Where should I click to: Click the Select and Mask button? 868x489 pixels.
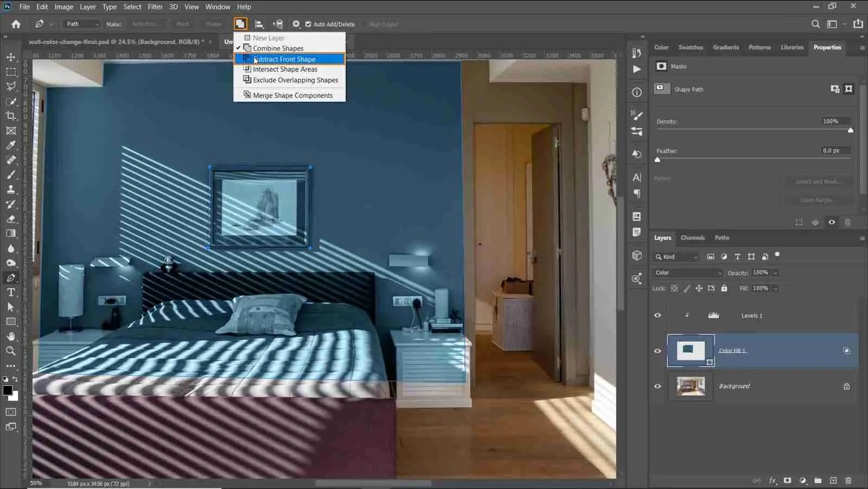point(818,181)
